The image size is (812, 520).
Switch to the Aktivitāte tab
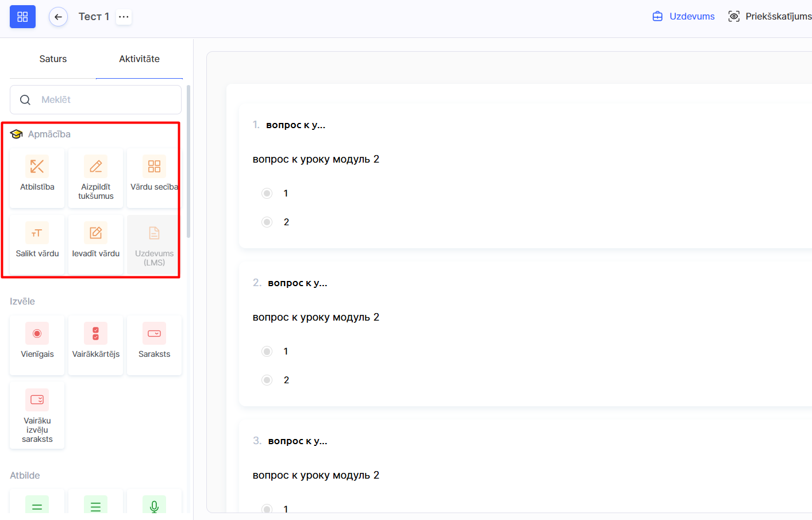click(139, 59)
